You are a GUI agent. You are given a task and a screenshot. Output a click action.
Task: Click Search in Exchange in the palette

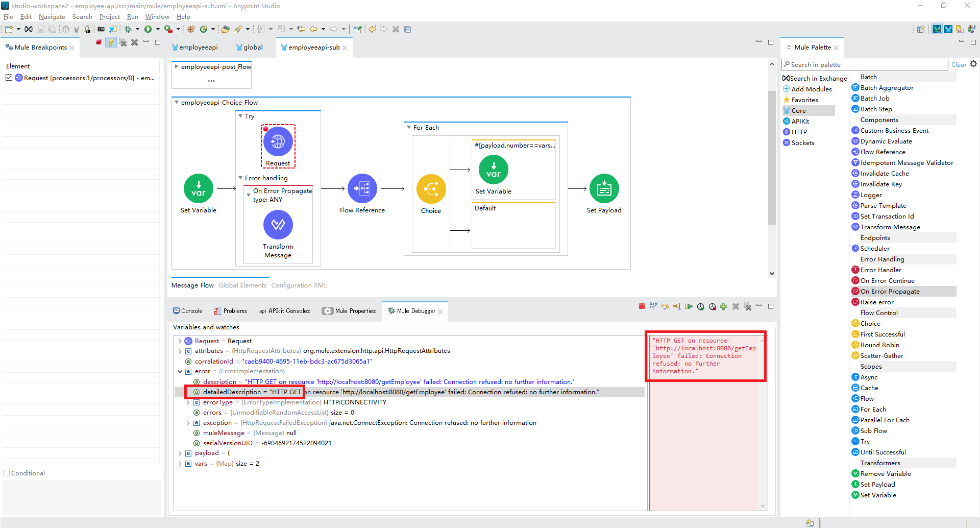(x=815, y=79)
